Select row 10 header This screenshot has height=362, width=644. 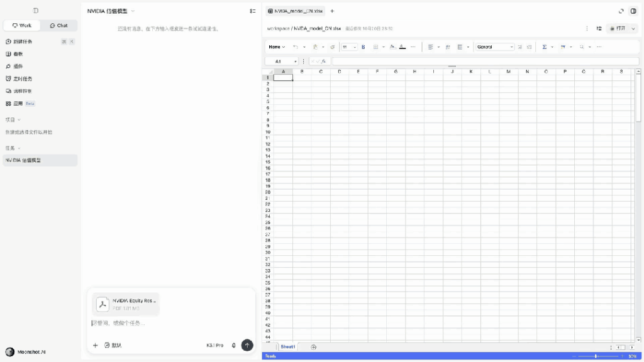click(x=268, y=132)
